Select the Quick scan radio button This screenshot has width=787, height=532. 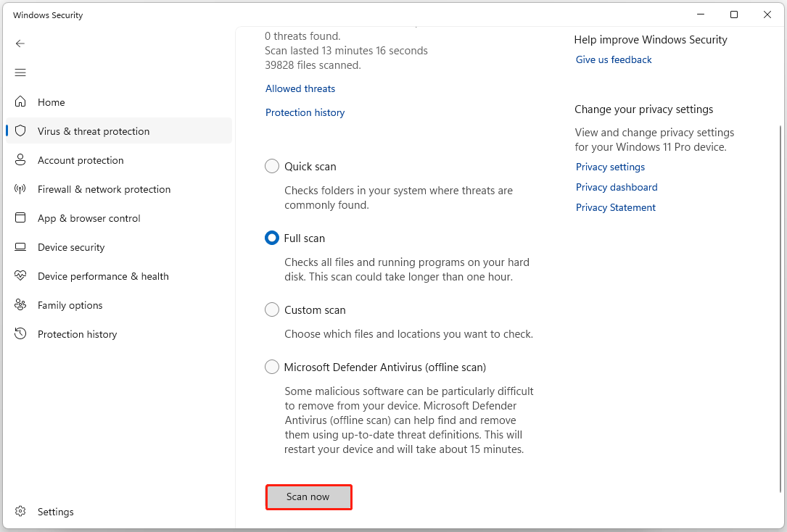pos(271,166)
